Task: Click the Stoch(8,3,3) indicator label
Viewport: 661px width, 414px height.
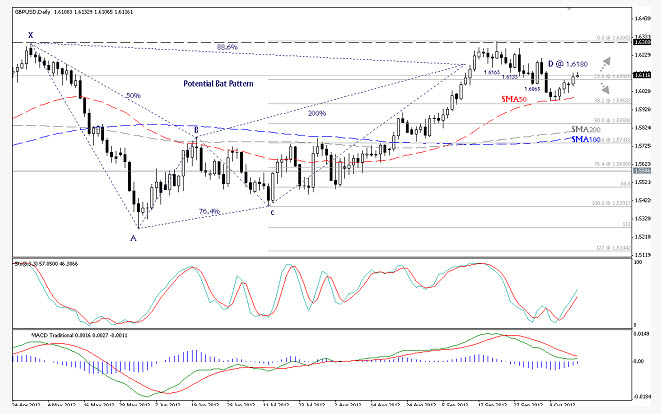Action: (46, 264)
